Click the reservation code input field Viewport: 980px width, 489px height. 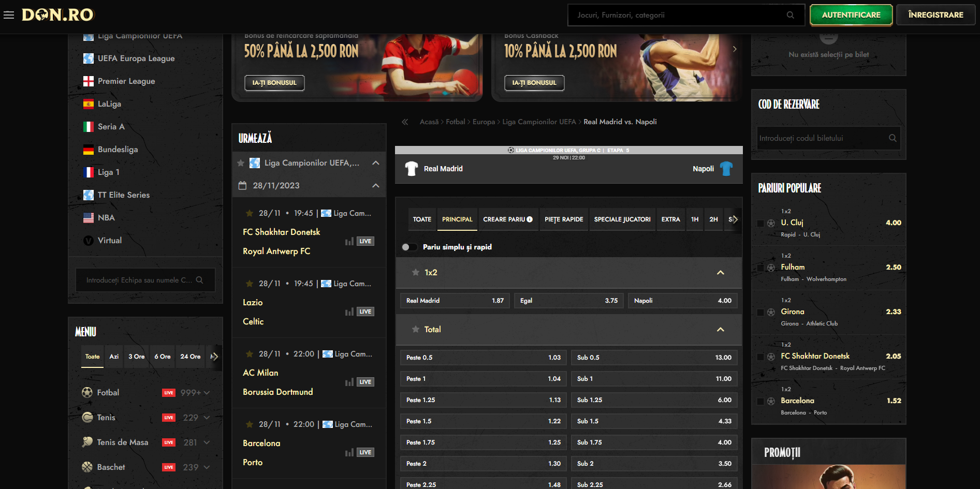828,138
